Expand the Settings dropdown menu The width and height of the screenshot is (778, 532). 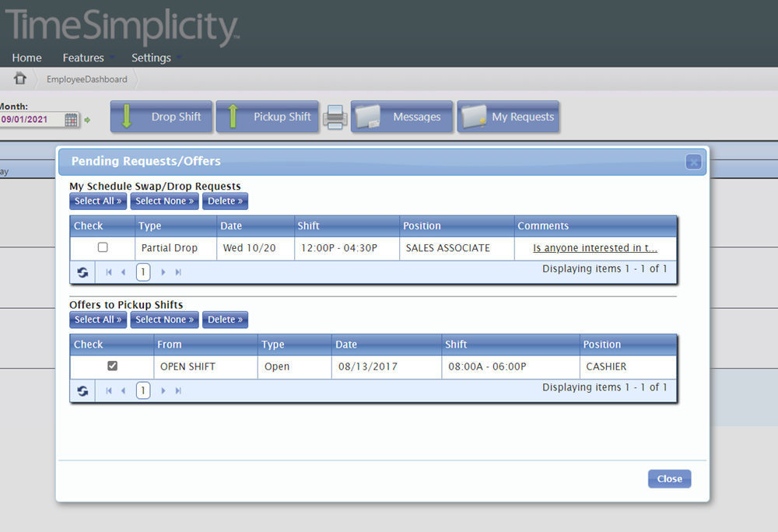pyautogui.click(x=152, y=58)
